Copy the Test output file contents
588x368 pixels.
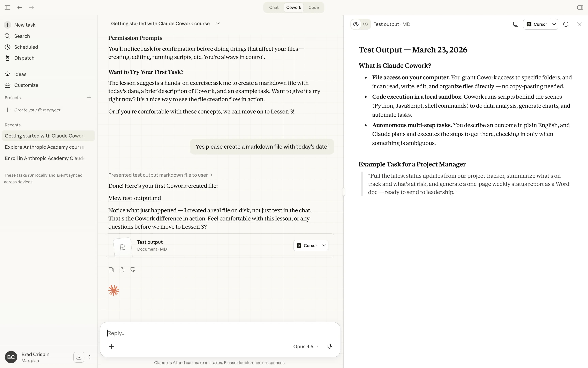pyautogui.click(x=516, y=24)
